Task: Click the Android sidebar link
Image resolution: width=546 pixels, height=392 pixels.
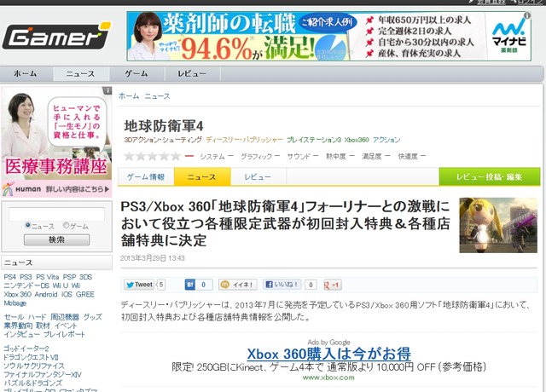Action: (x=45, y=294)
